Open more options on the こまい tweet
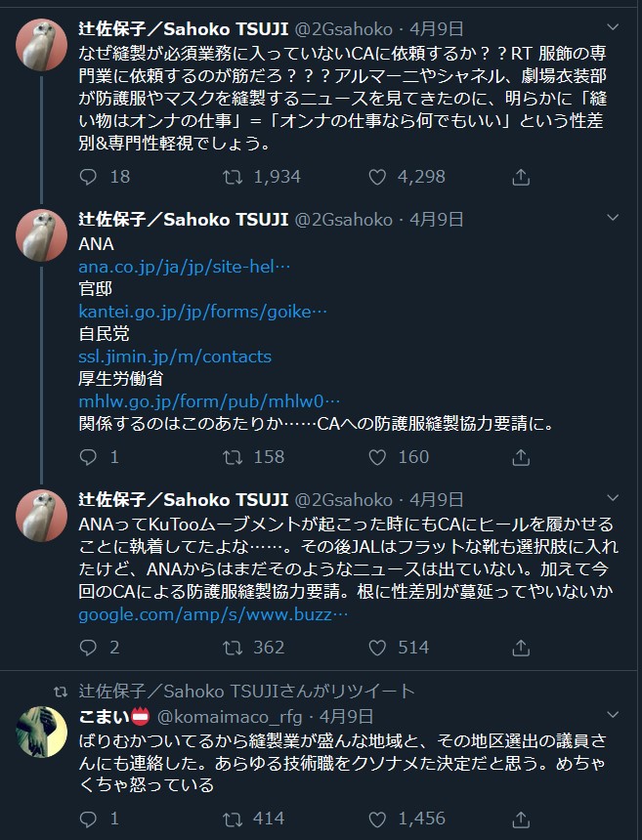 613,715
